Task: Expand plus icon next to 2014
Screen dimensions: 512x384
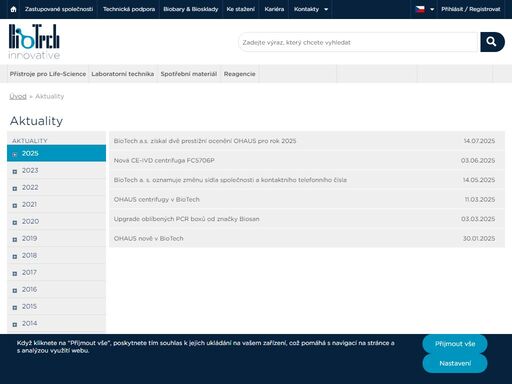Action: (15, 325)
